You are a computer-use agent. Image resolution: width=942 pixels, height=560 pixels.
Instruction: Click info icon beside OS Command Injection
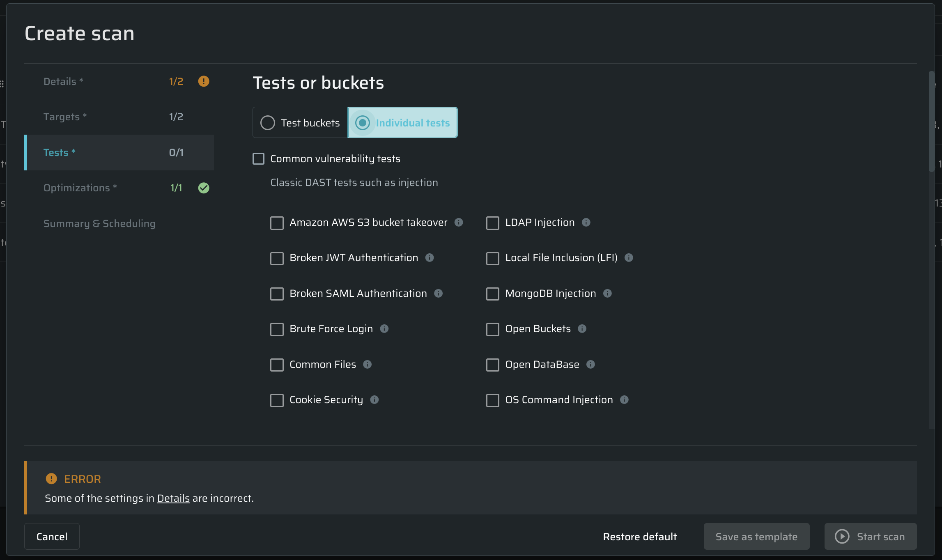tap(624, 399)
